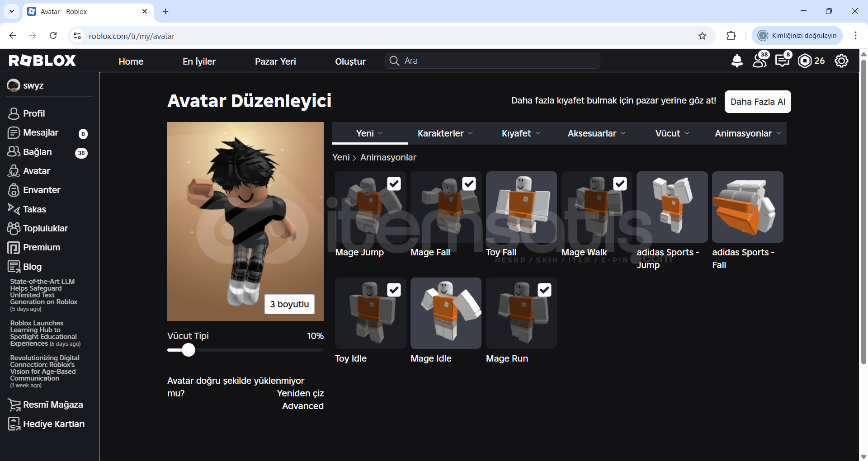This screenshot has width=868, height=461.
Task: Expand the Yeni dropdown tab
Action: coord(370,133)
